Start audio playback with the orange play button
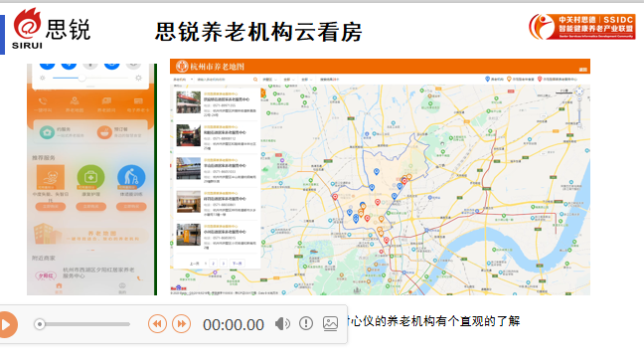The height and width of the screenshot is (364, 644). coord(7,324)
